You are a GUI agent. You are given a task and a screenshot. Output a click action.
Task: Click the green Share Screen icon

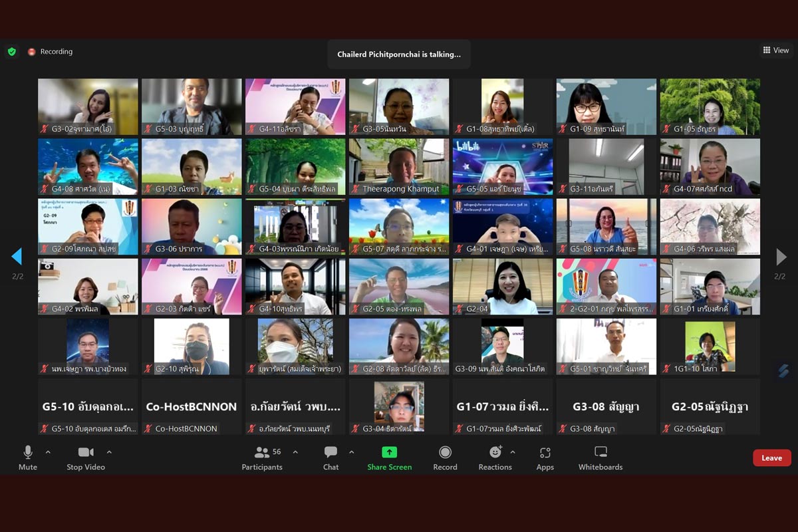coord(390,452)
